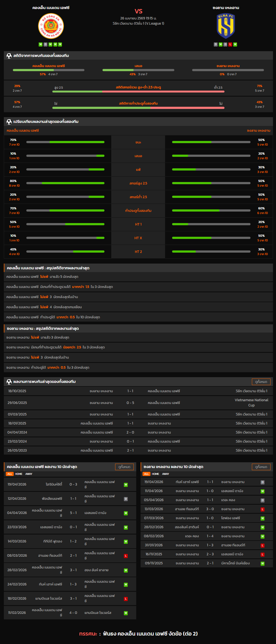Click the 29/06/2025 0-5 National Cup match row
The width and height of the screenshot is (276, 644).
(x=138, y=403)
